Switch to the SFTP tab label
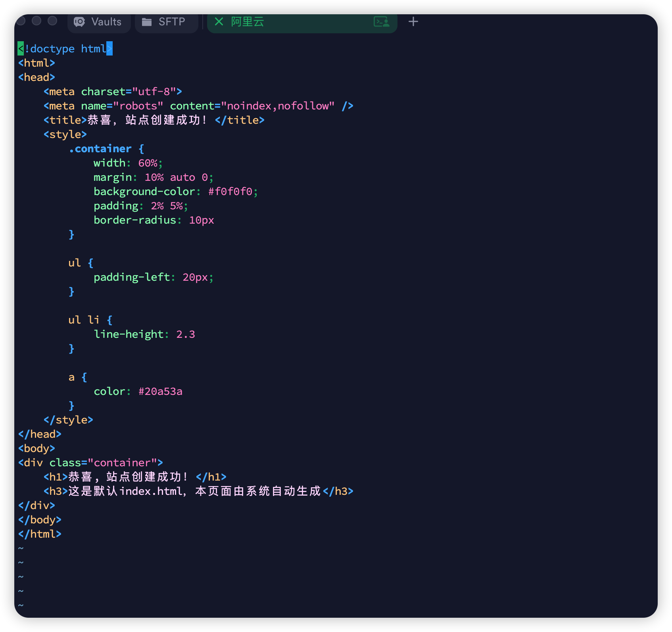The image size is (672, 632). click(172, 22)
